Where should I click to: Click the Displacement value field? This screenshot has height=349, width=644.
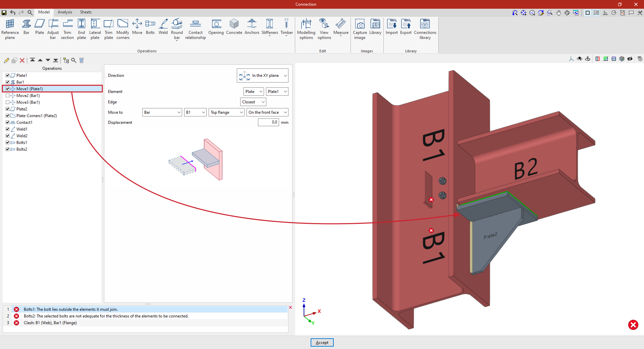pyautogui.click(x=268, y=122)
